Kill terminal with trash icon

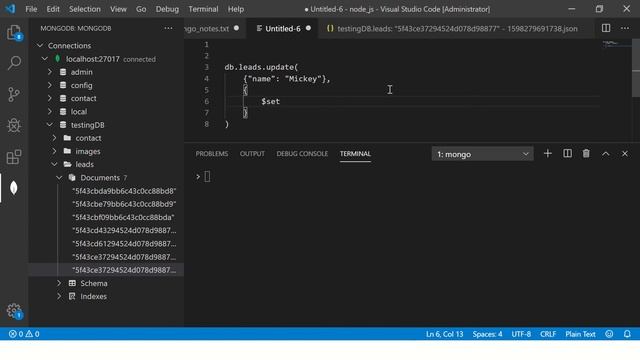pyautogui.click(x=586, y=153)
